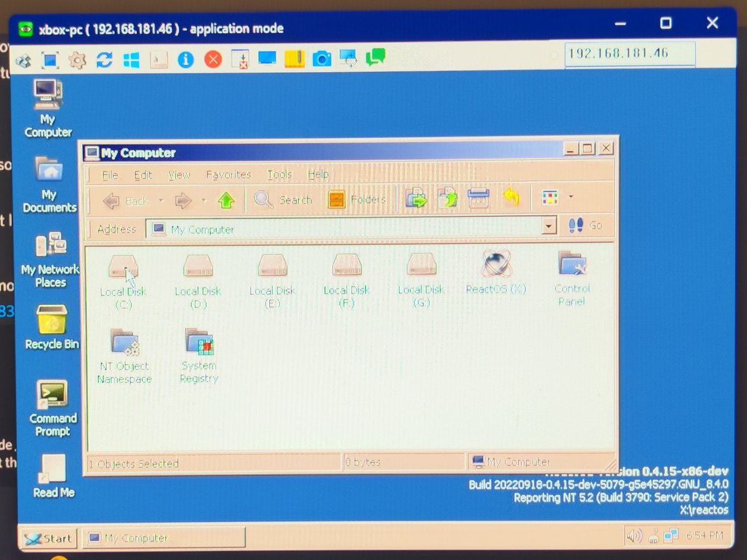The image size is (747, 560).
Task: Expand the Address bar dropdown
Action: 548,226
